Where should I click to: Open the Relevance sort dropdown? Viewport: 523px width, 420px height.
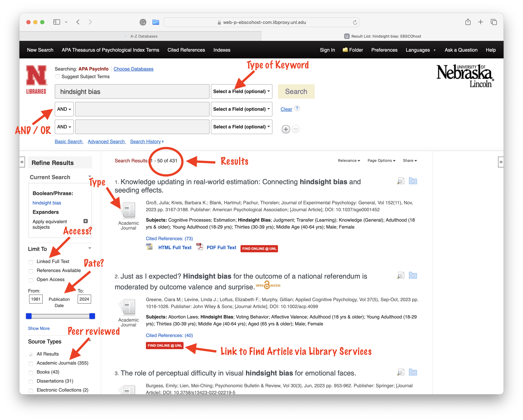pyautogui.click(x=349, y=160)
